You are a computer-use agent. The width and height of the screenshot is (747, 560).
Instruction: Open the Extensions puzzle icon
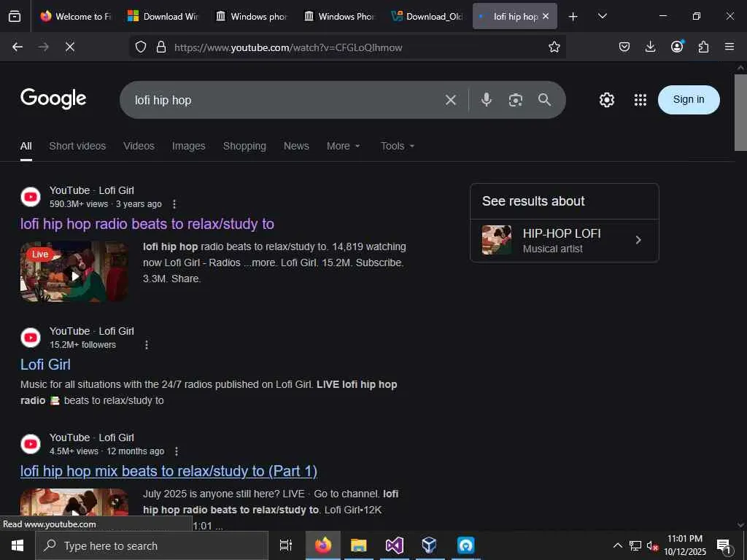coord(704,47)
